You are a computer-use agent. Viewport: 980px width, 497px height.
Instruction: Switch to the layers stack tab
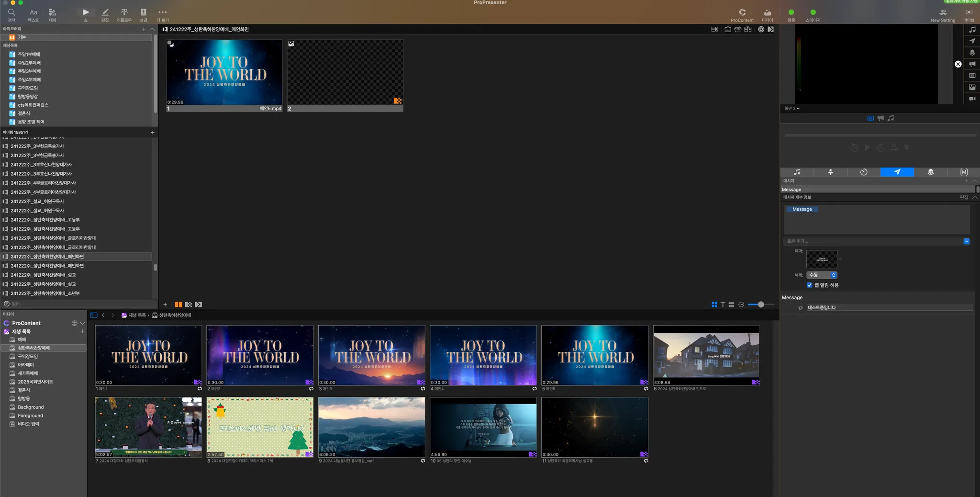pos(931,172)
